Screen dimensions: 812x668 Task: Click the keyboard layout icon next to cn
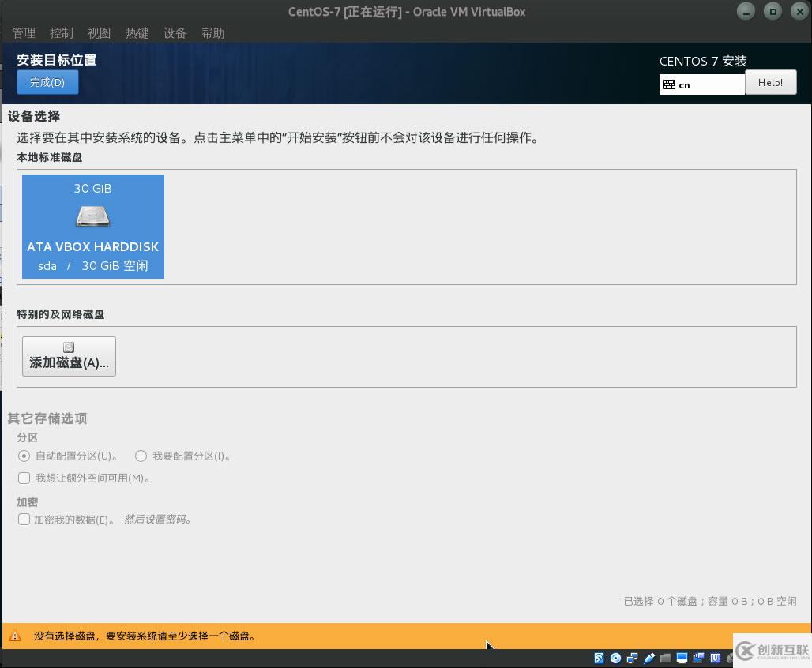coord(669,84)
